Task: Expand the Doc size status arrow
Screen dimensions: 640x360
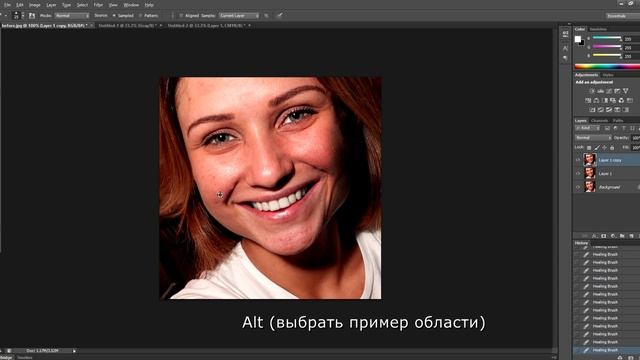Action: click(74, 351)
